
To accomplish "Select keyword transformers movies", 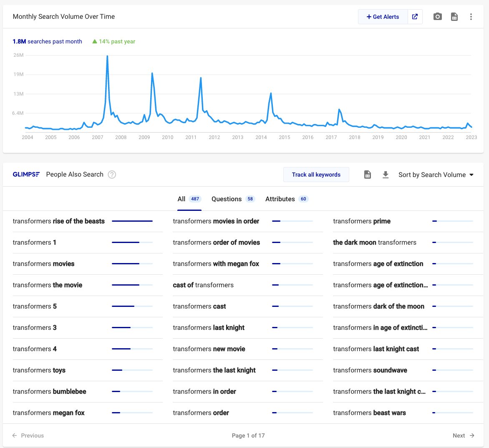I will click(43, 263).
